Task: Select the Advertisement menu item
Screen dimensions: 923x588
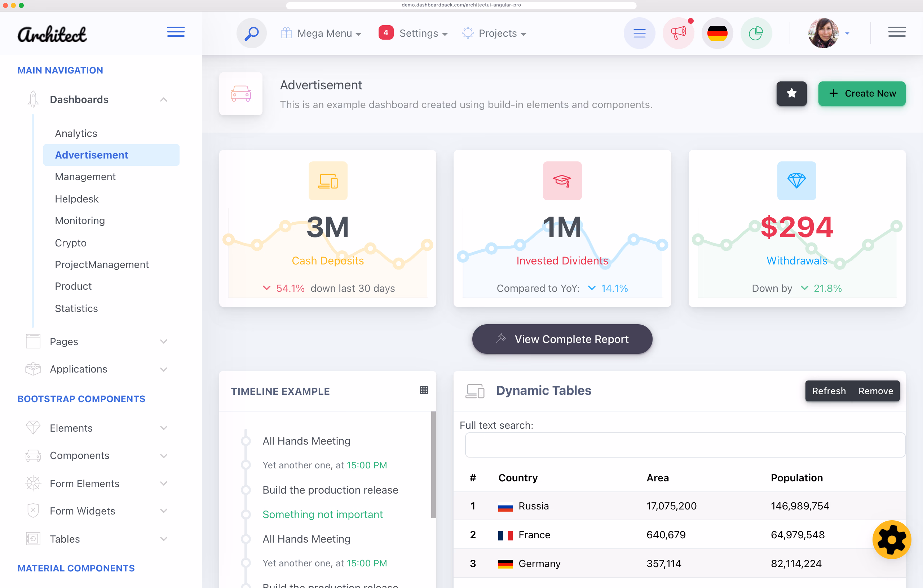Action: [x=111, y=155]
